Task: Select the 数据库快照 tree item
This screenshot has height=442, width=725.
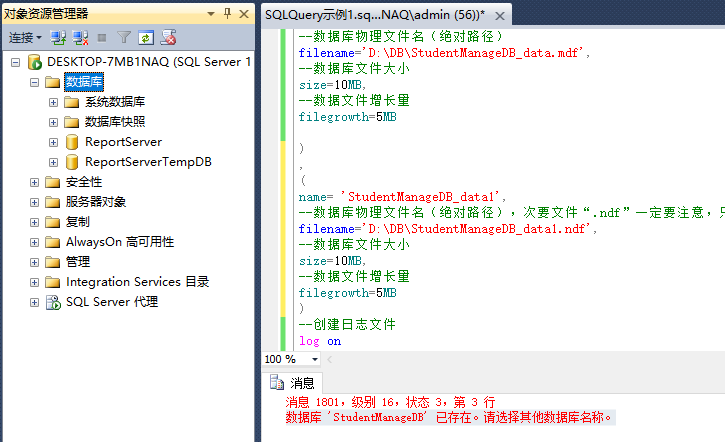Action: coord(115,122)
